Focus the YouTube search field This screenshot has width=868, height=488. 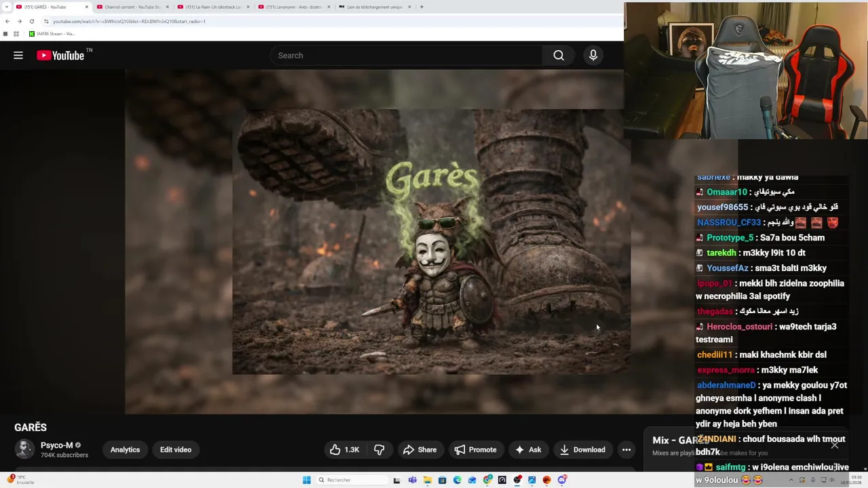(407, 56)
